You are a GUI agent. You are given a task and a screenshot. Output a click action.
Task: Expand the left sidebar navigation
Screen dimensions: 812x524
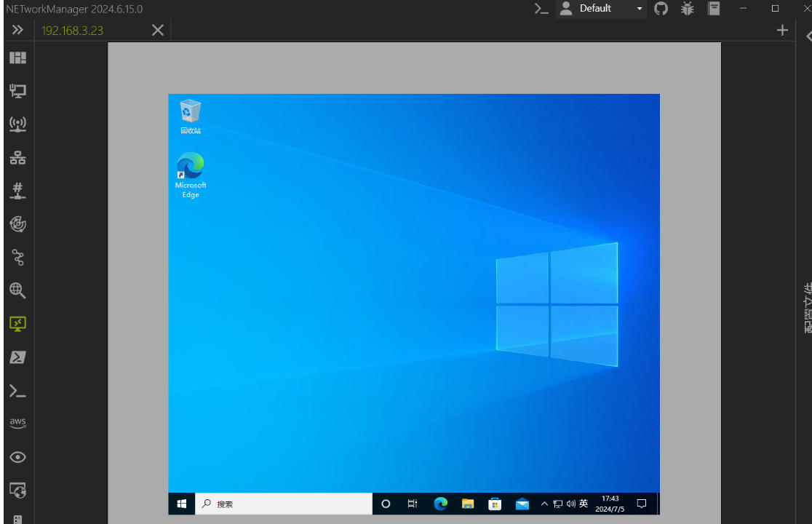17,30
